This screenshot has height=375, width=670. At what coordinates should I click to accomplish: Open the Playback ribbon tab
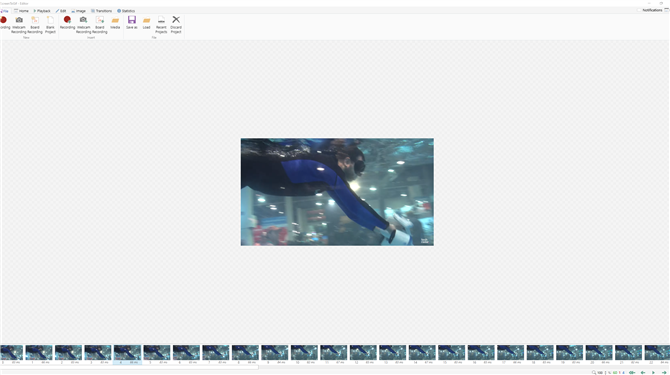coord(42,11)
